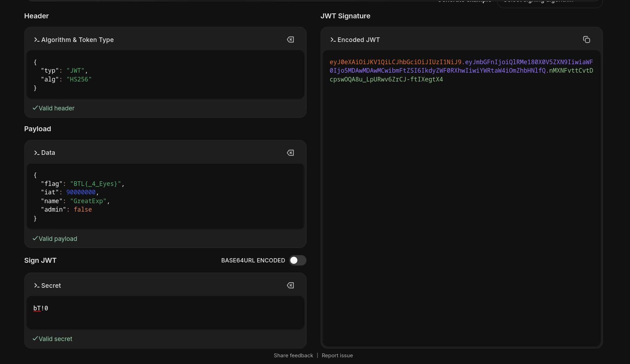This screenshot has width=630, height=364.
Task: Click the "BTL{_4_Eyes}" flag value
Action: click(x=95, y=184)
